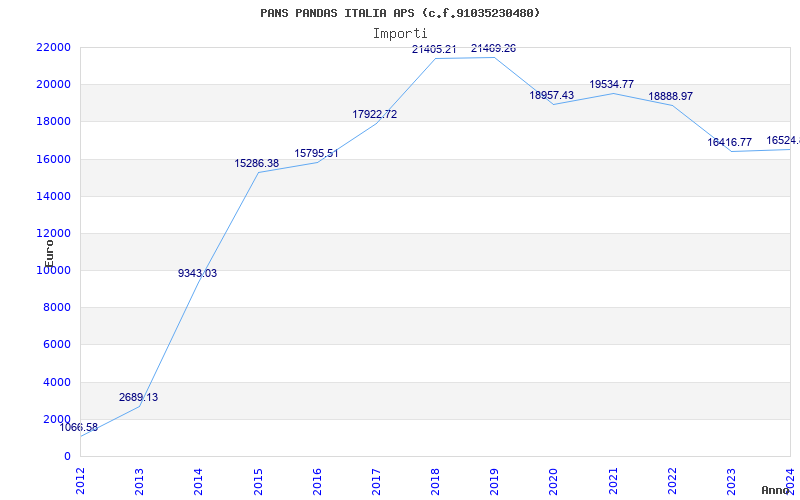Screen dimensions: 800x500
Task: Click x-axis year label 2015
Action: [258, 482]
